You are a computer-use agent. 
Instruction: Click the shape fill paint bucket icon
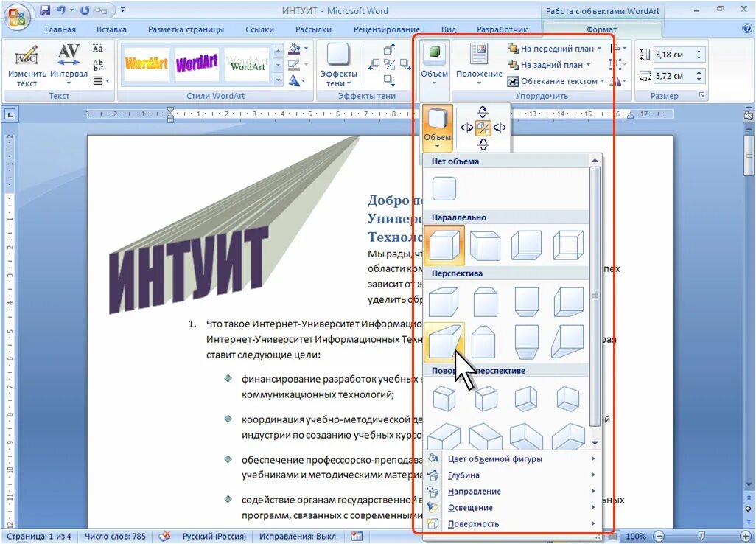[293, 49]
